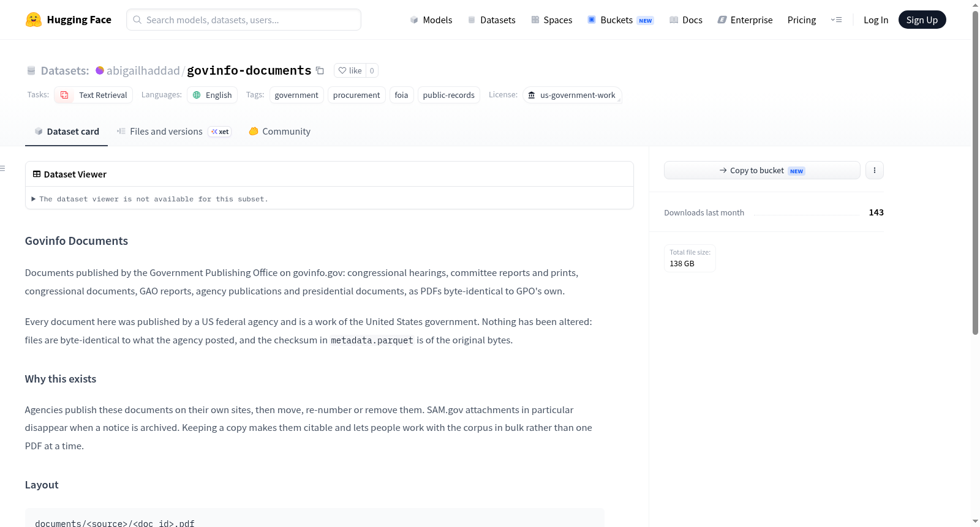Switch to Files and versions tab
980x527 pixels.
(174, 132)
